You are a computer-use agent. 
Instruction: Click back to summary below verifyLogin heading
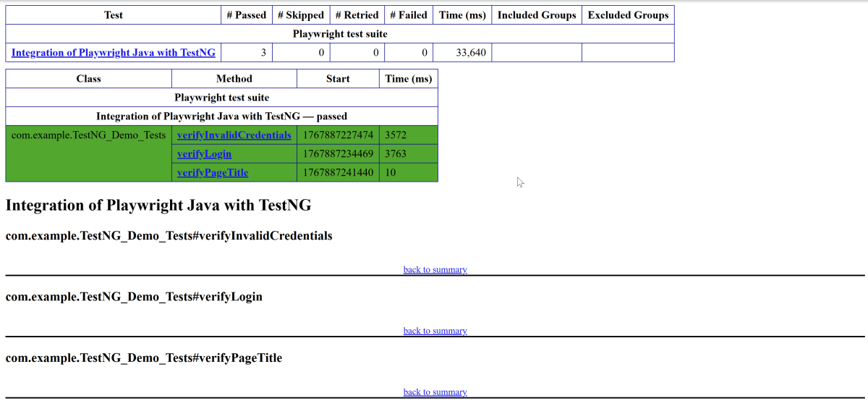tap(435, 331)
